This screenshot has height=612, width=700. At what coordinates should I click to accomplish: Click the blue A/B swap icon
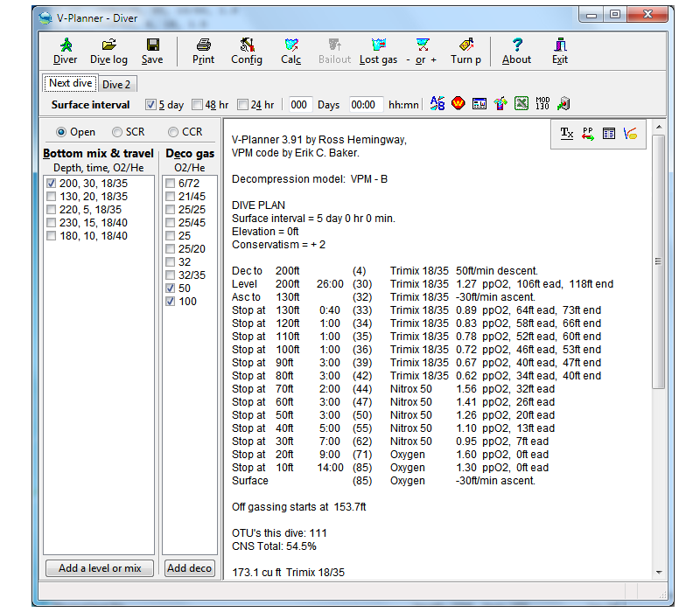[437, 104]
